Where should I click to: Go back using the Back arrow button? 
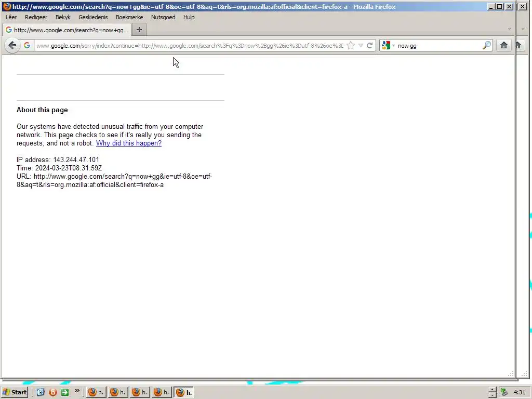click(12, 46)
